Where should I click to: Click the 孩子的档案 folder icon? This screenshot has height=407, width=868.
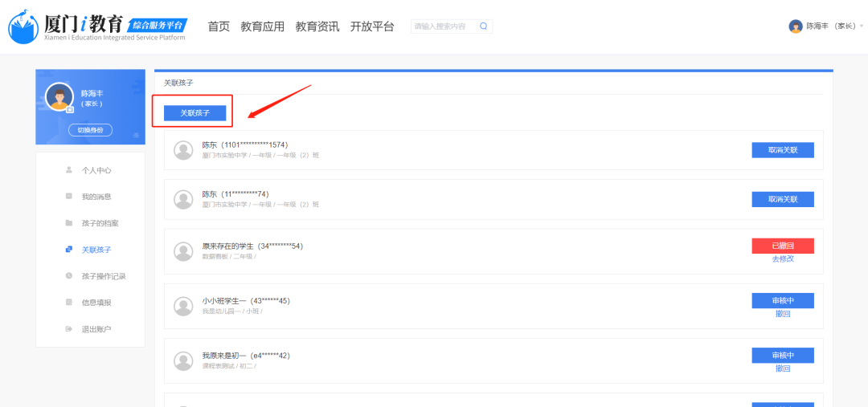(68, 223)
